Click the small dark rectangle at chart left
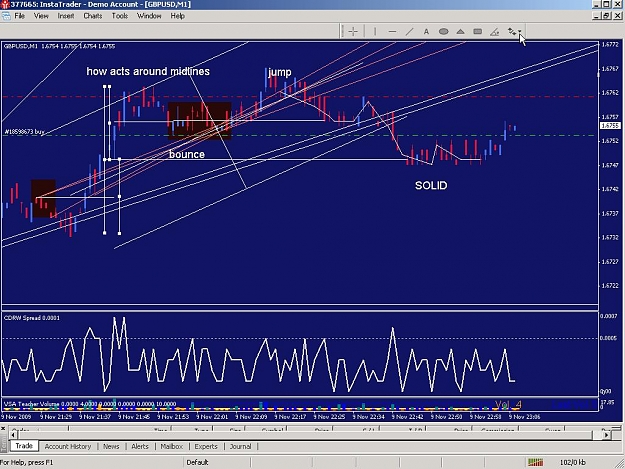Screen dimensions: 625x469 [43, 198]
